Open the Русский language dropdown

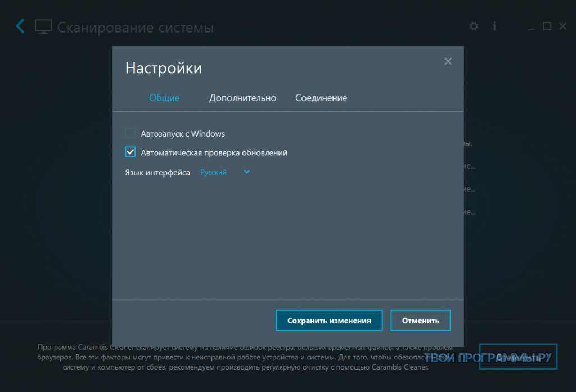[225, 172]
